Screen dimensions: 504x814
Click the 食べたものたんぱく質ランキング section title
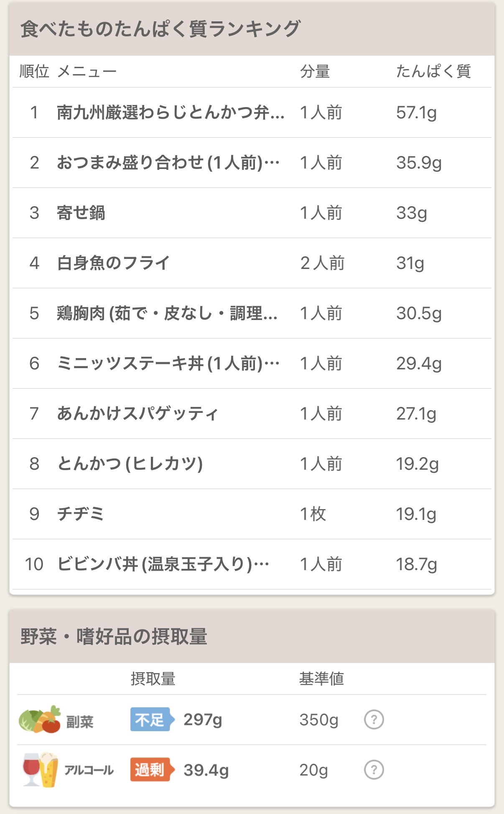(x=160, y=29)
